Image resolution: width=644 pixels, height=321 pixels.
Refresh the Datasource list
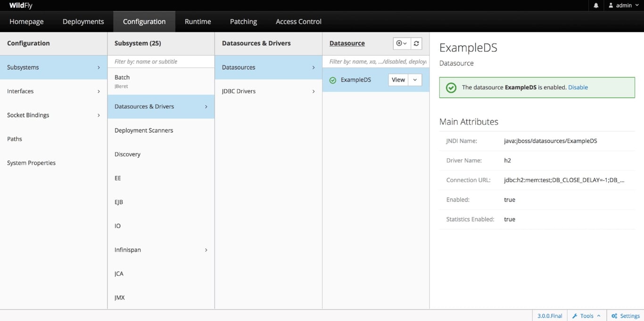tap(416, 43)
